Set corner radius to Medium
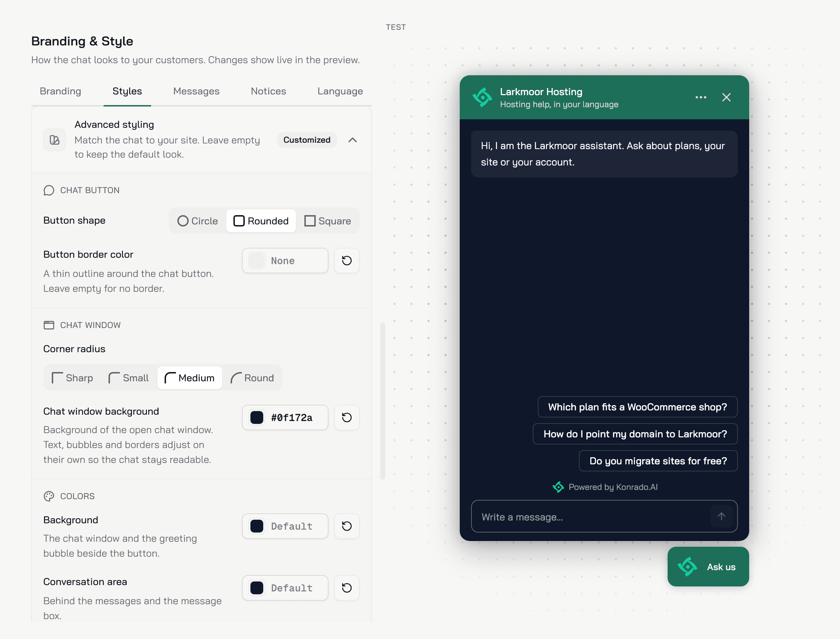The width and height of the screenshot is (840, 639). pos(189,378)
